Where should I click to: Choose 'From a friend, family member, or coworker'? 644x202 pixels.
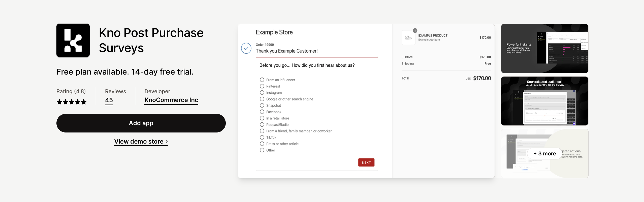262,131
